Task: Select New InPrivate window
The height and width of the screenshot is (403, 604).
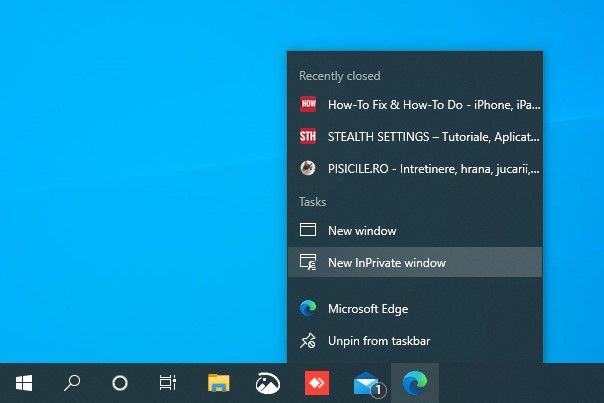Action: coord(415,262)
